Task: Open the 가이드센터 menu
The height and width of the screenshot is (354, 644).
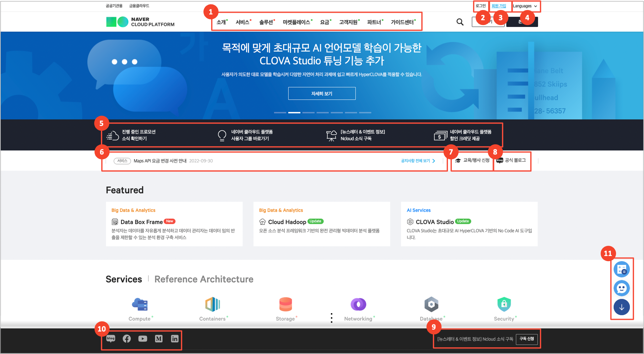Action: pos(403,22)
